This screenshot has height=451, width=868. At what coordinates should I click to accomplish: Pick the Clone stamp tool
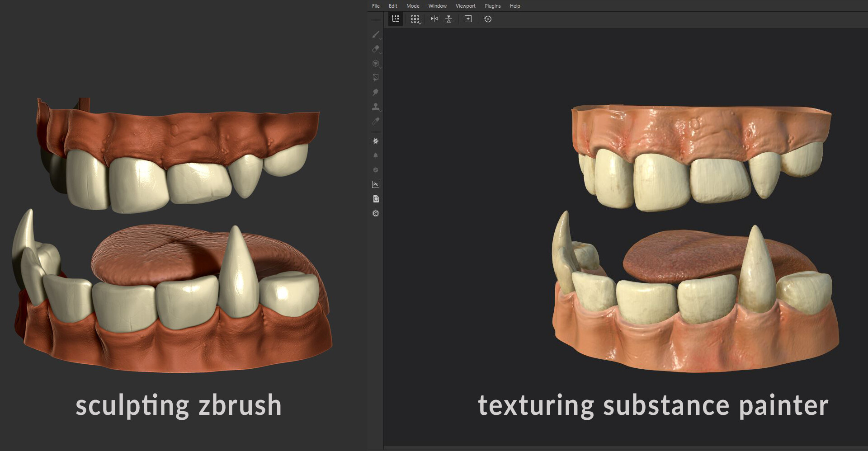click(x=376, y=107)
